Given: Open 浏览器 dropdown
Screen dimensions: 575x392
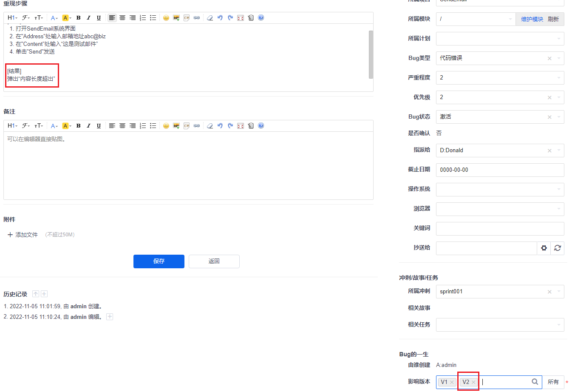Looking at the screenshot, I should click(500, 209).
